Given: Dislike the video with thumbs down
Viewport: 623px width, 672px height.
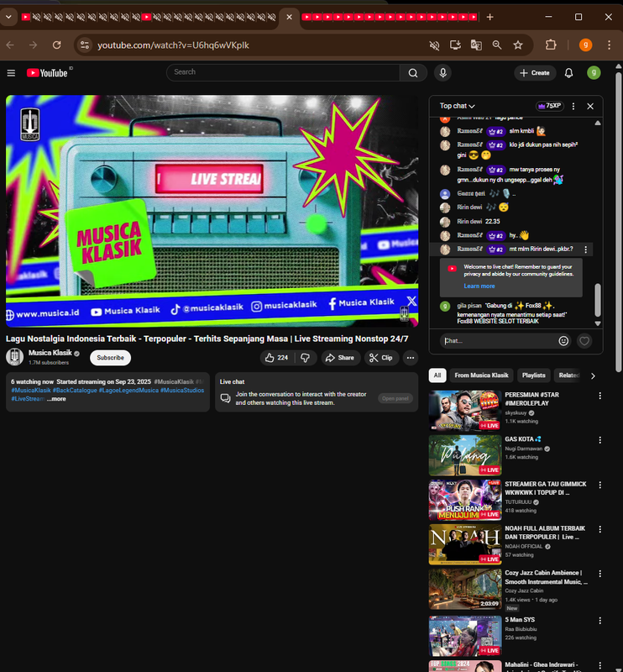Looking at the screenshot, I should tap(306, 358).
